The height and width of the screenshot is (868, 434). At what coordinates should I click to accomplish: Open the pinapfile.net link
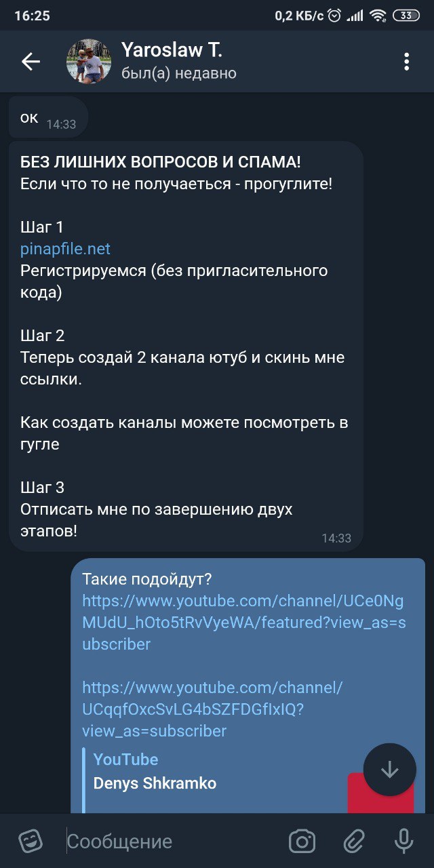click(x=65, y=249)
